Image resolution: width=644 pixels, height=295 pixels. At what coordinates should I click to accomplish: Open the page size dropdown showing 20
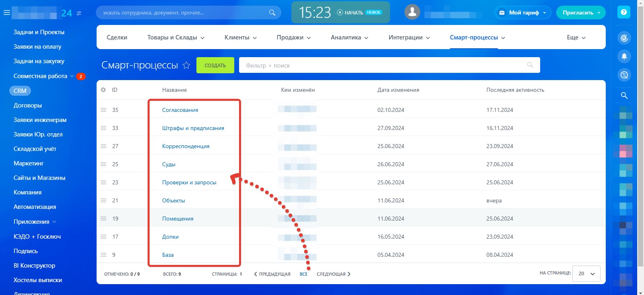[586, 274]
